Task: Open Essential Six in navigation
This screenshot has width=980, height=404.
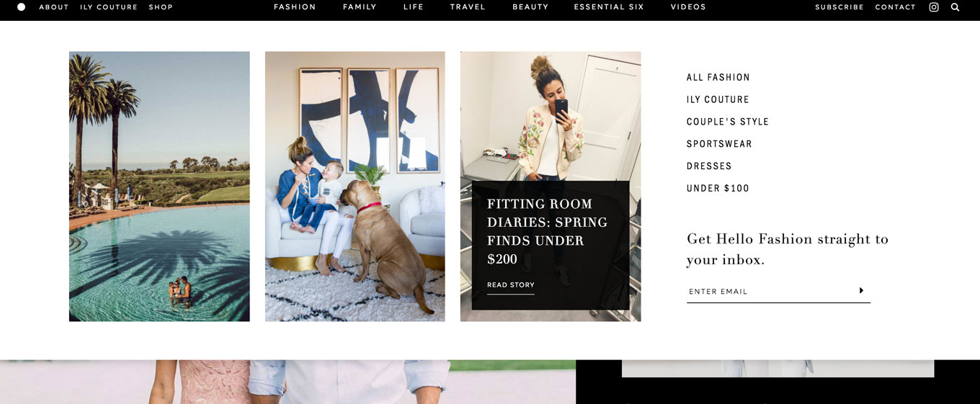Action: [609, 7]
